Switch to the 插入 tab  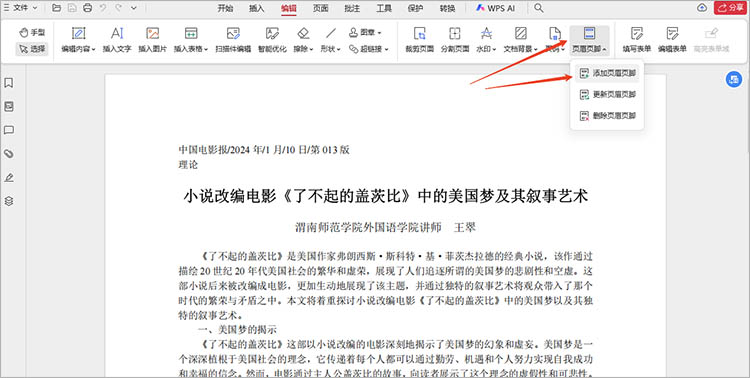(257, 8)
